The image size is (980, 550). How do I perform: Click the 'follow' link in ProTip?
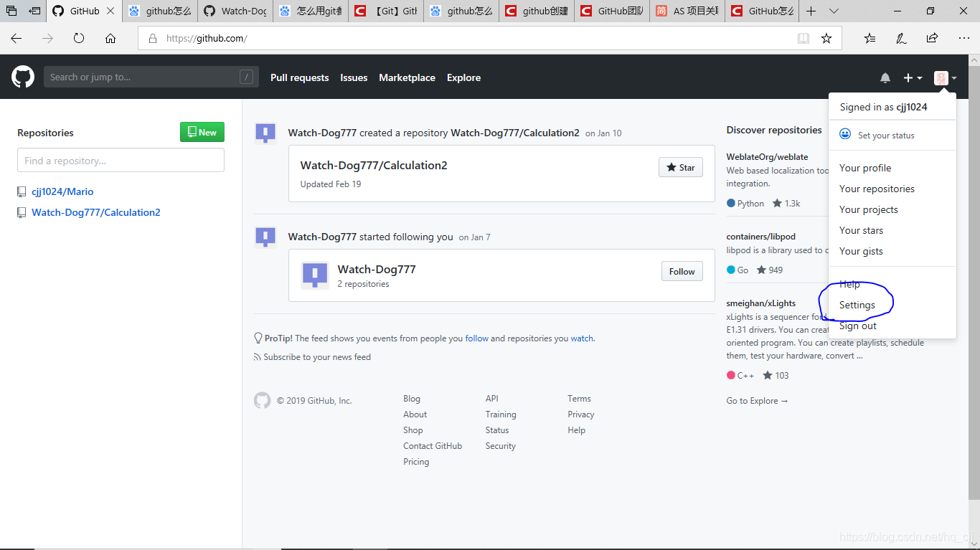tap(477, 338)
